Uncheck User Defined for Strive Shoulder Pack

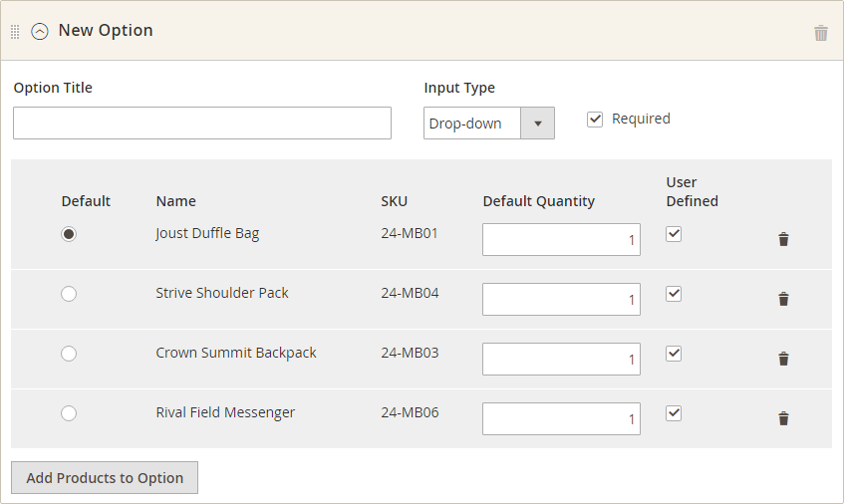[674, 294]
